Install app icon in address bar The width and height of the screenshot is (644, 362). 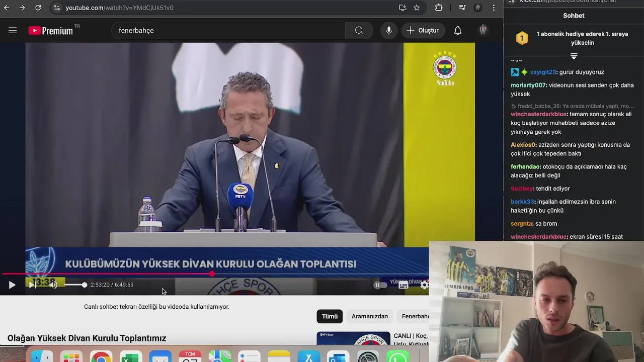[403, 8]
